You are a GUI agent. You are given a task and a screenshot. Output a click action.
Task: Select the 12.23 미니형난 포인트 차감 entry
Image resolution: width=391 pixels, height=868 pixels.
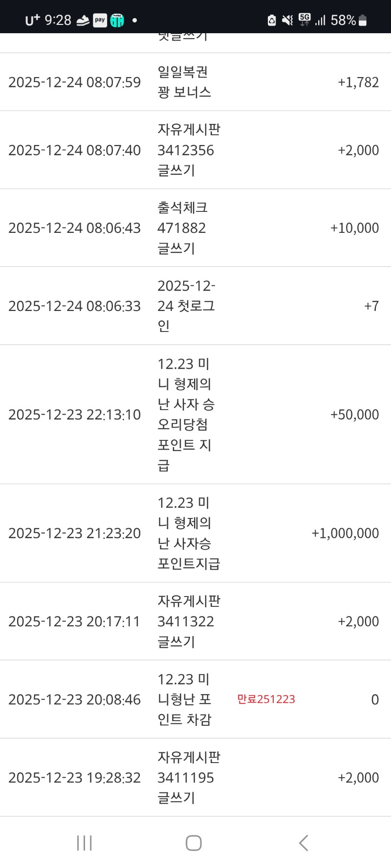184,699
